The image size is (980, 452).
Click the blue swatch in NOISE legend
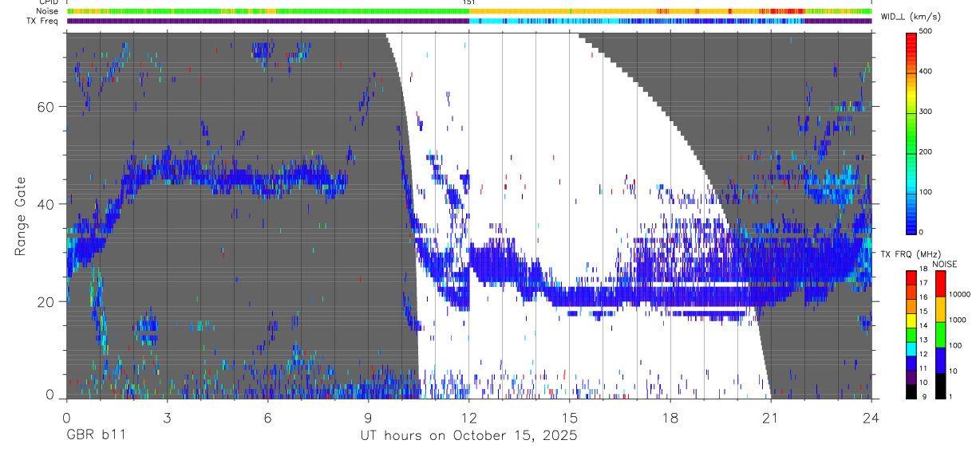pos(939,360)
